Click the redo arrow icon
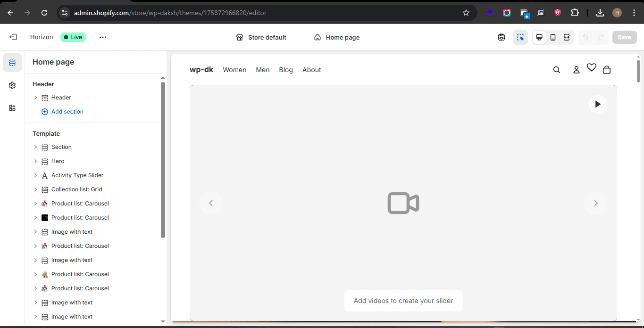The height and width of the screenshot is (328, 644). coord(600,37)
